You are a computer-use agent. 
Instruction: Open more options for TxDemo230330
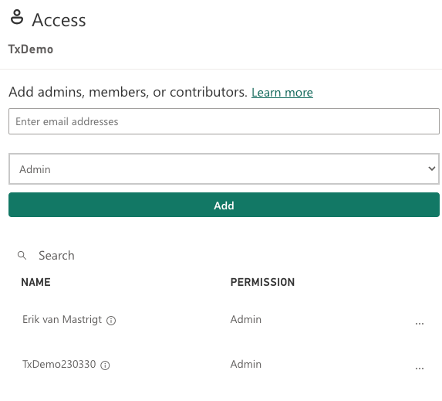[419, 368]
